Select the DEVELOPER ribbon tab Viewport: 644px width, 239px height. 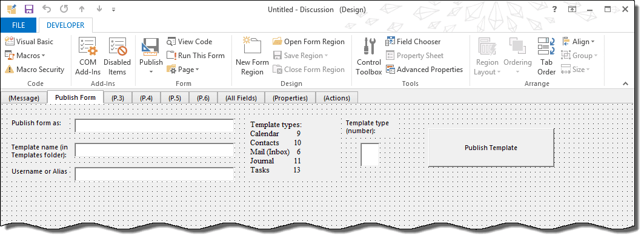click(x=65, y=25)
